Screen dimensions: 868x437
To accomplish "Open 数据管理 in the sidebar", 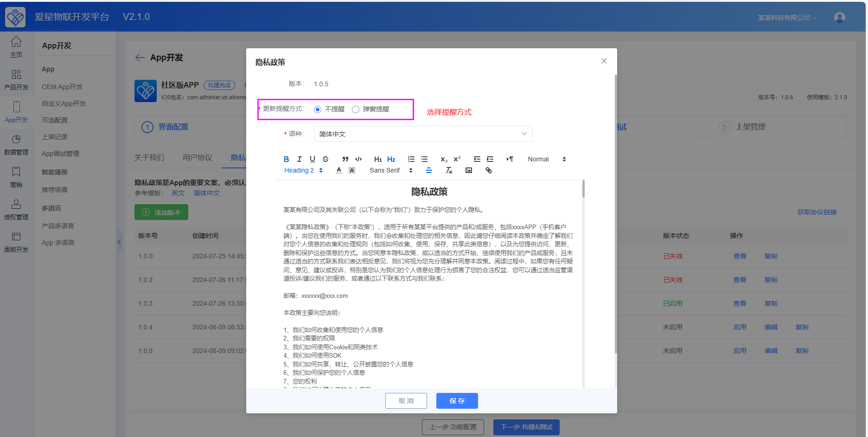I will coord(16,145).
